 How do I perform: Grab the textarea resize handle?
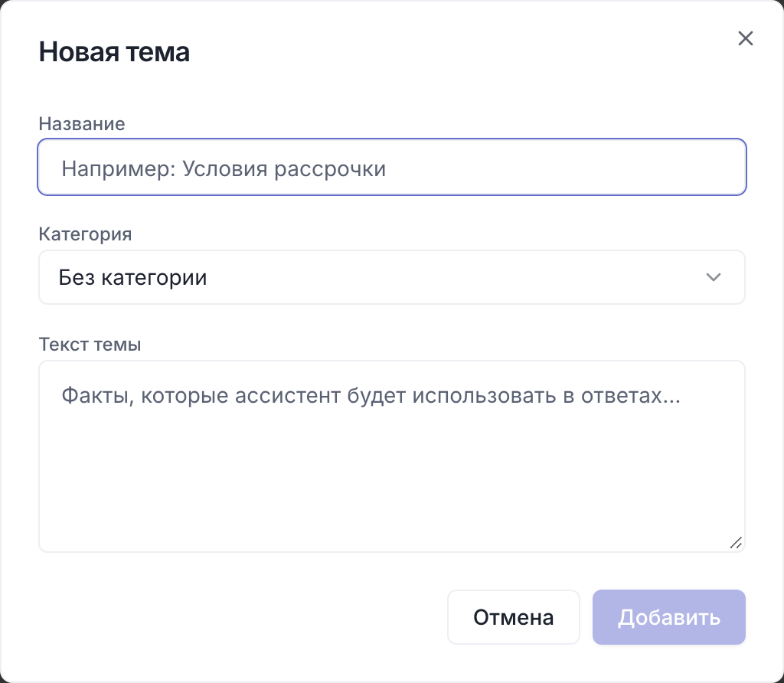pyautogui.click(x=736, y=543)
